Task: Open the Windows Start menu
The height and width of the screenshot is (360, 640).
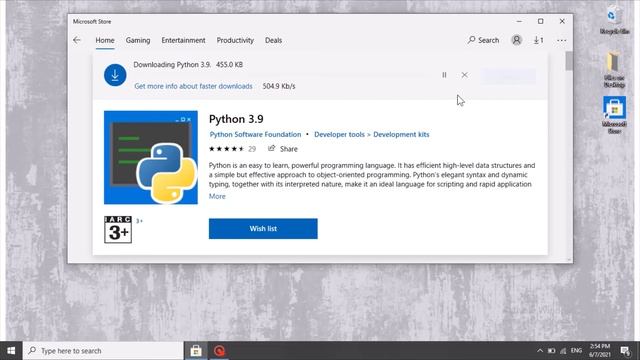Action: pos(11,351)
